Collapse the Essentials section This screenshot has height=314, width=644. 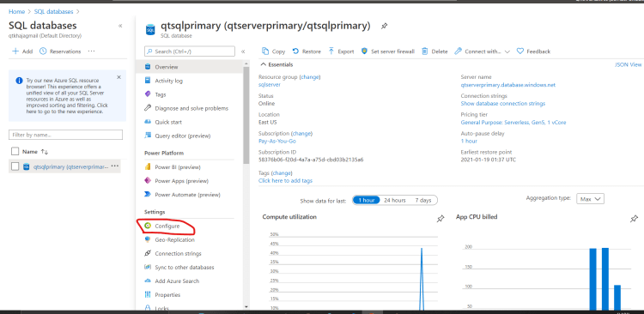point(263,65)
